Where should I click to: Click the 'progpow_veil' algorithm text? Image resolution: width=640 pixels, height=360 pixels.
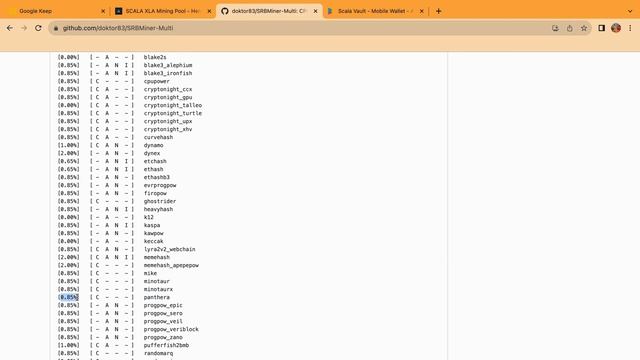click(163, 321)
